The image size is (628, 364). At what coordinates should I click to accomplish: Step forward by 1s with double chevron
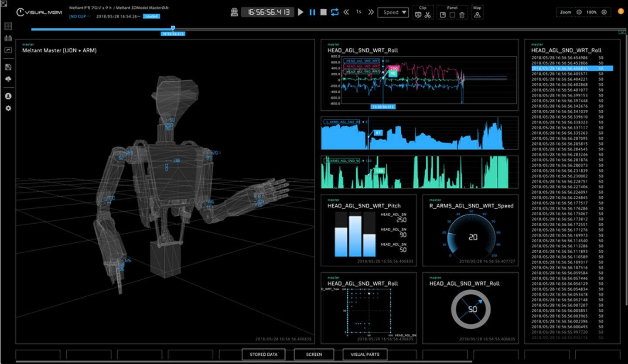click(x=371, y=12)
